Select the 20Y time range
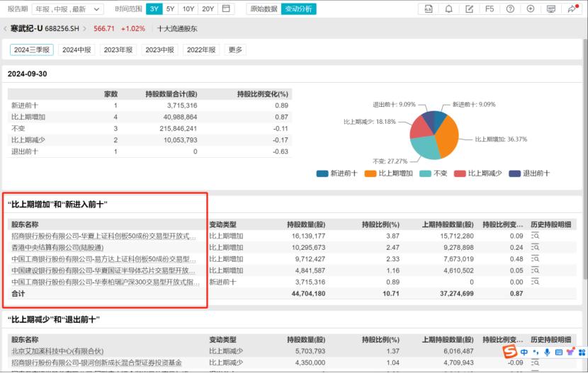Screen dimensions: 588x373 click(208, 9)
